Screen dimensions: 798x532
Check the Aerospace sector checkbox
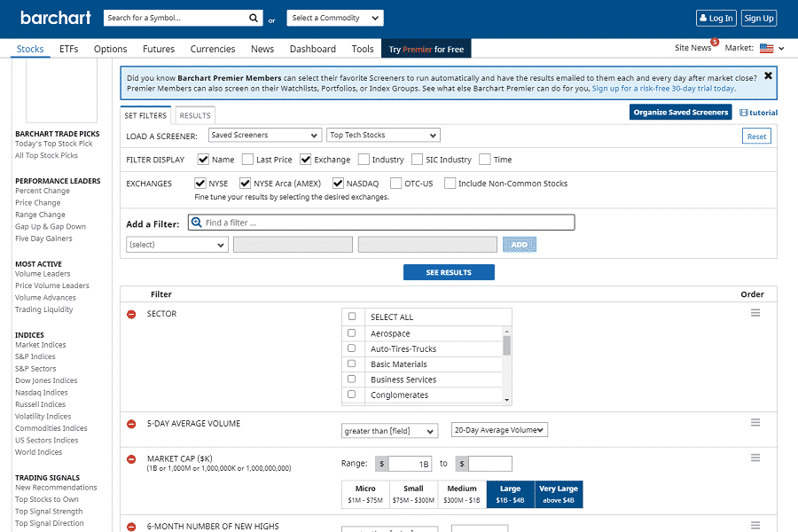(352, 333)
